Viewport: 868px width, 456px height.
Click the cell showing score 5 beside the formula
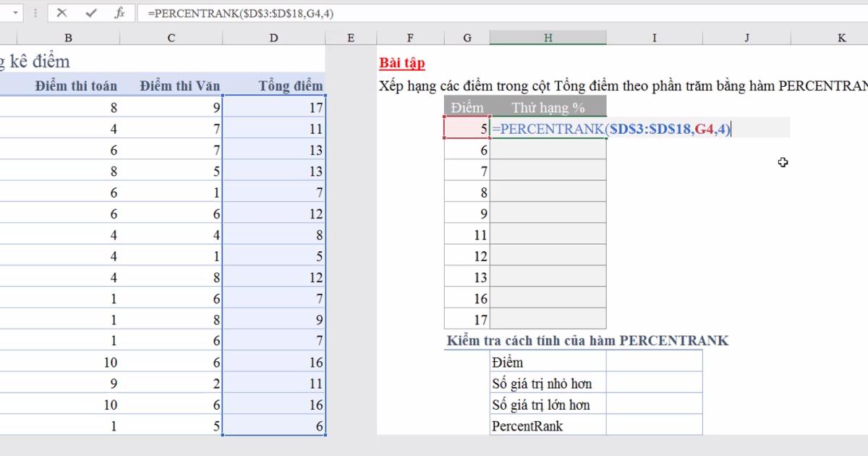pos(467,129)
